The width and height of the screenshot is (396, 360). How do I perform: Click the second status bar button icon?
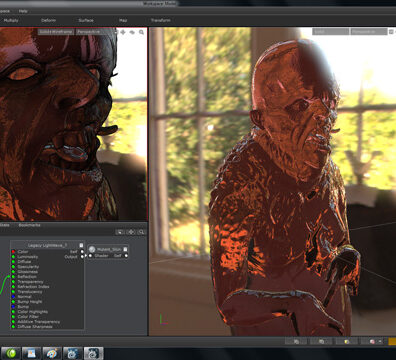pyautogui.click(x=321, y=341)
